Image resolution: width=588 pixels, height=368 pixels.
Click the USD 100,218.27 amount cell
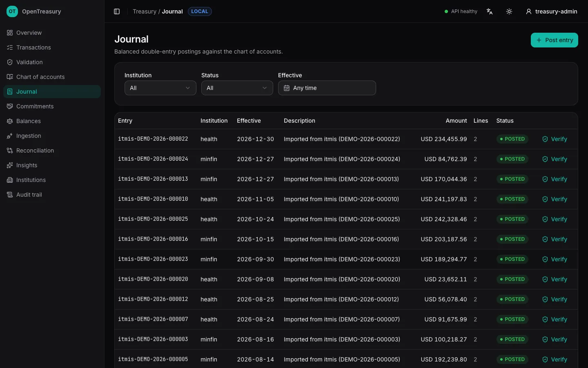pos(444,339)
